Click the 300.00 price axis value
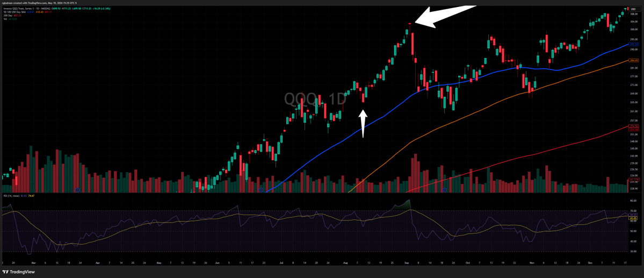Viewport: 644px width, 278px height. coord(634,29)
